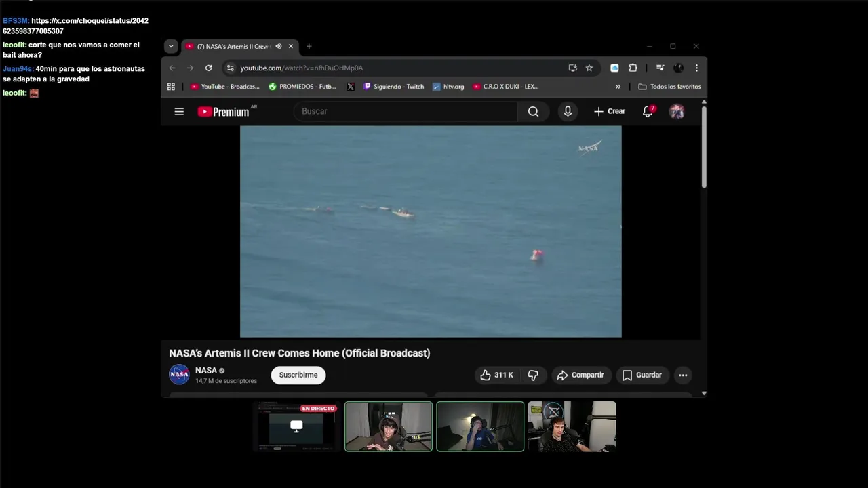Click the YouTube search magnifier button
Image resolution: width=868 pixels, height=488 pixels.
tap(533, 112)
